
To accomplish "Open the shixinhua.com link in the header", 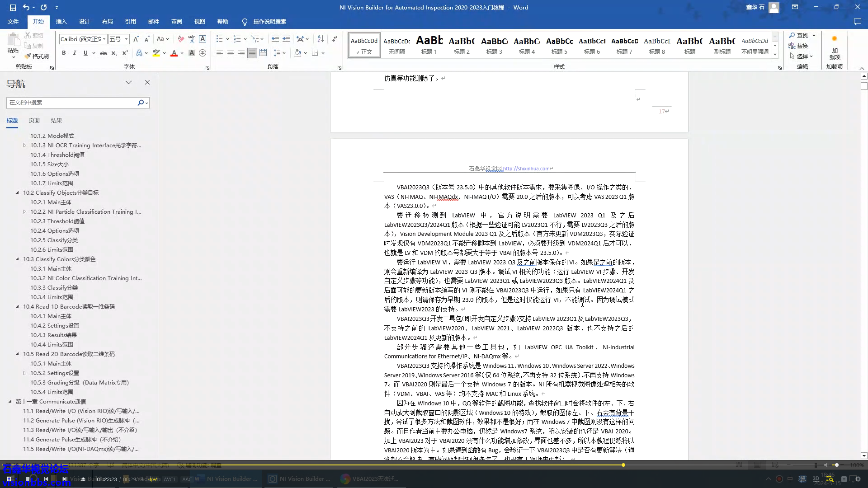I will 526,169.
